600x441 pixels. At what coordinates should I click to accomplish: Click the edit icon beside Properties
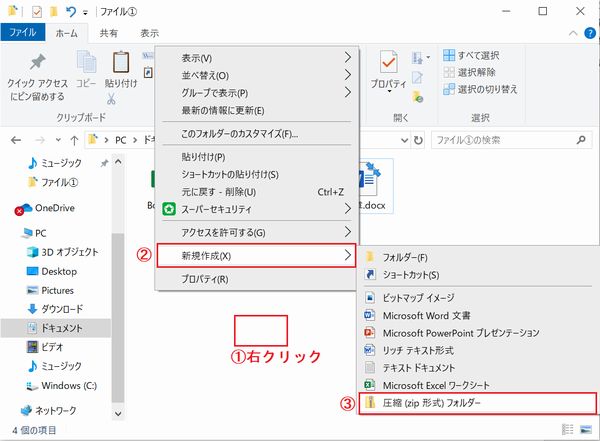pyautogui.click(x=417, y=78)
